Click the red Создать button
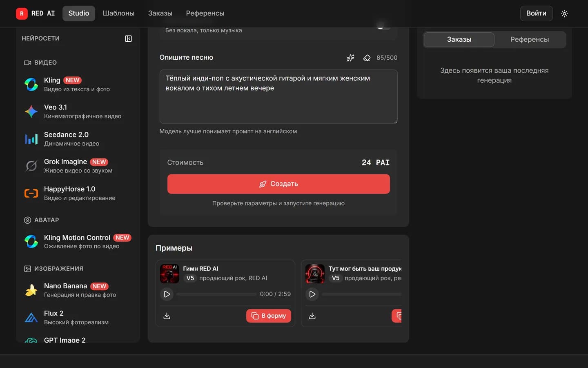 pos(278,184)
